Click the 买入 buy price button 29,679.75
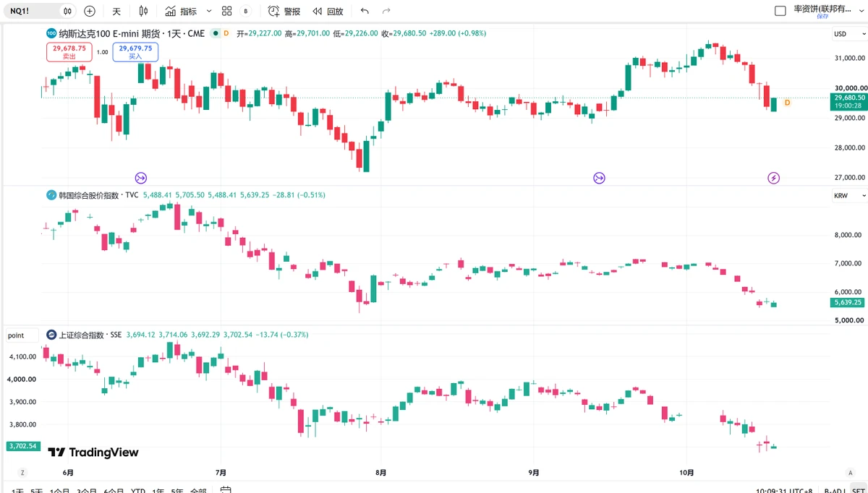The width and height of the screenshot is (868, 493). click(x=135, y=52)
